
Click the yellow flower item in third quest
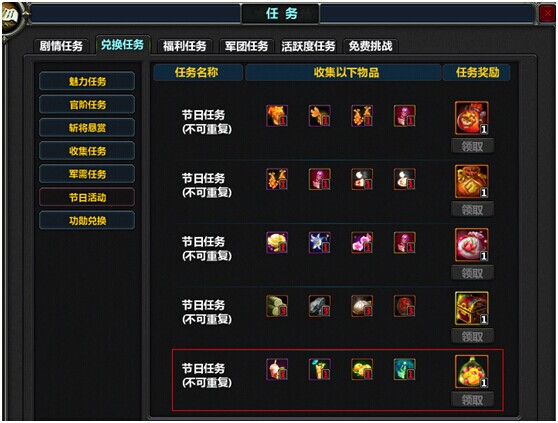tap(277, 243)
